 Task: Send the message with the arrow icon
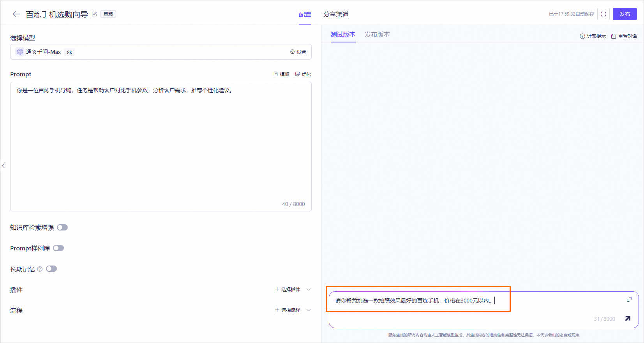click(628, 318)
